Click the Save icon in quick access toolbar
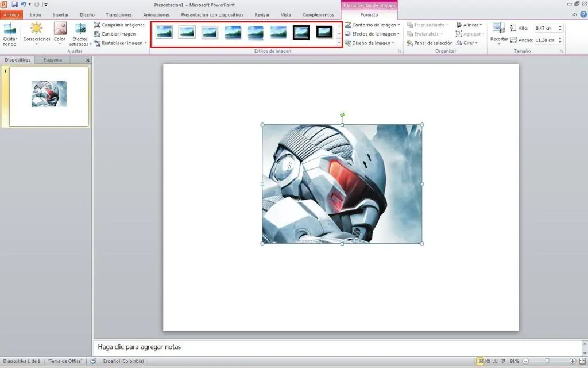The image size is (588, 368). pyautogui.click(x=14, y=5)
